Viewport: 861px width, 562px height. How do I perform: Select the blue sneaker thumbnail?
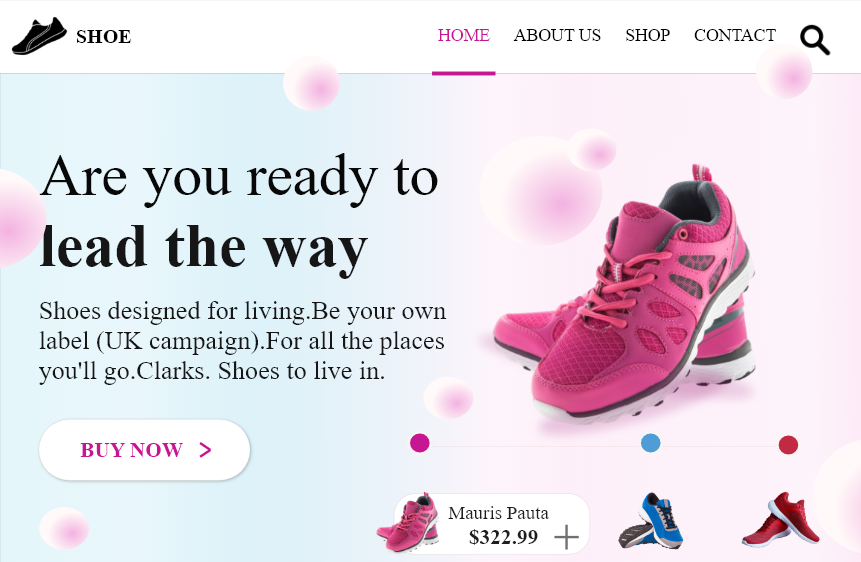coord(651,520)
